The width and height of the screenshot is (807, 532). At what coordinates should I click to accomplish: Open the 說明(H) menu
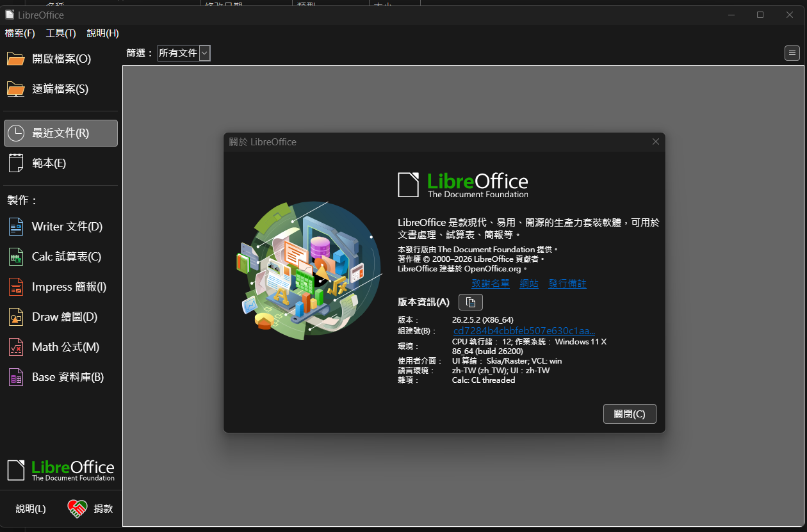pyautogui.click(x=103, y=33)
